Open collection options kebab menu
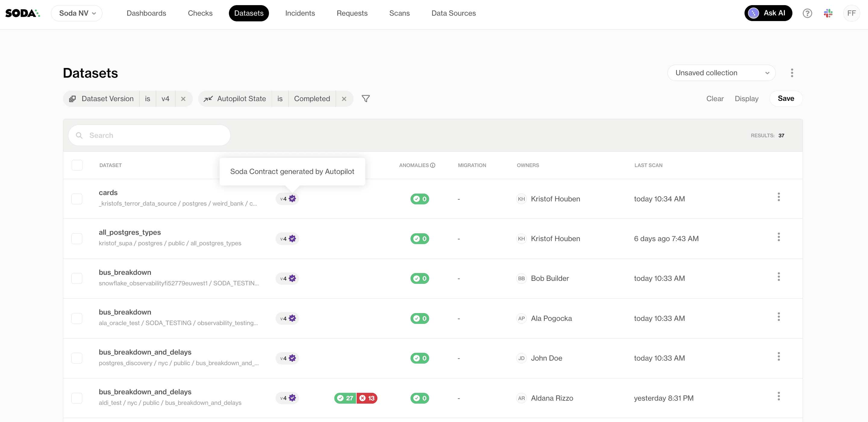Viewport: 868px width, 422px height. point(792,73)
